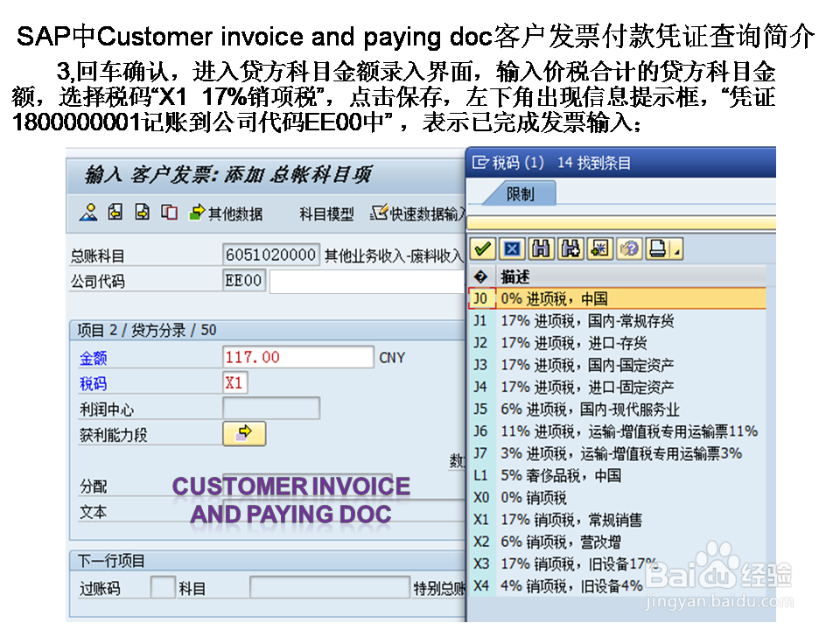Click 快速数据输入 fast data entry
Image resolution: width=840 pixels, height=630 pixels.
point(418,213)
